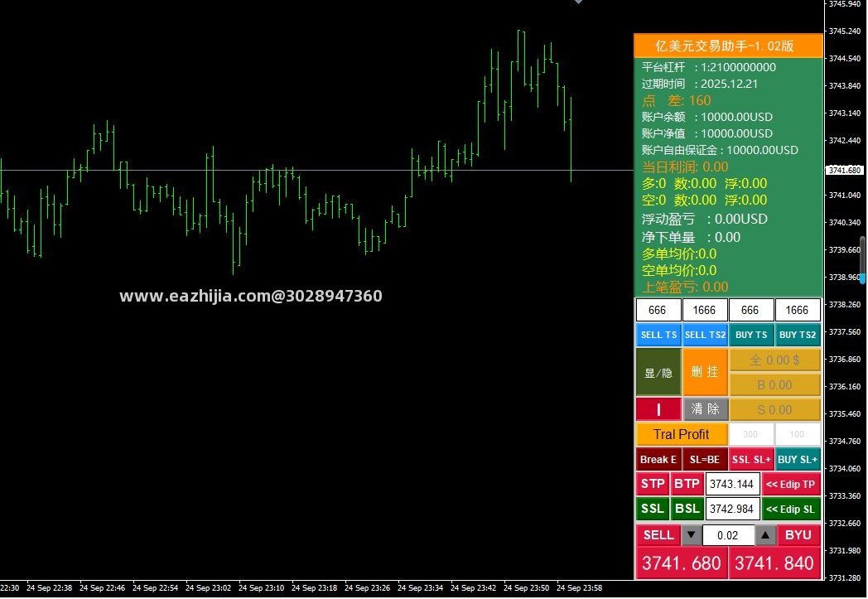The width and height of the screenshot is (868, 599).
Task: Click the << Edip TP button
Action: click(x=790, y=485)
